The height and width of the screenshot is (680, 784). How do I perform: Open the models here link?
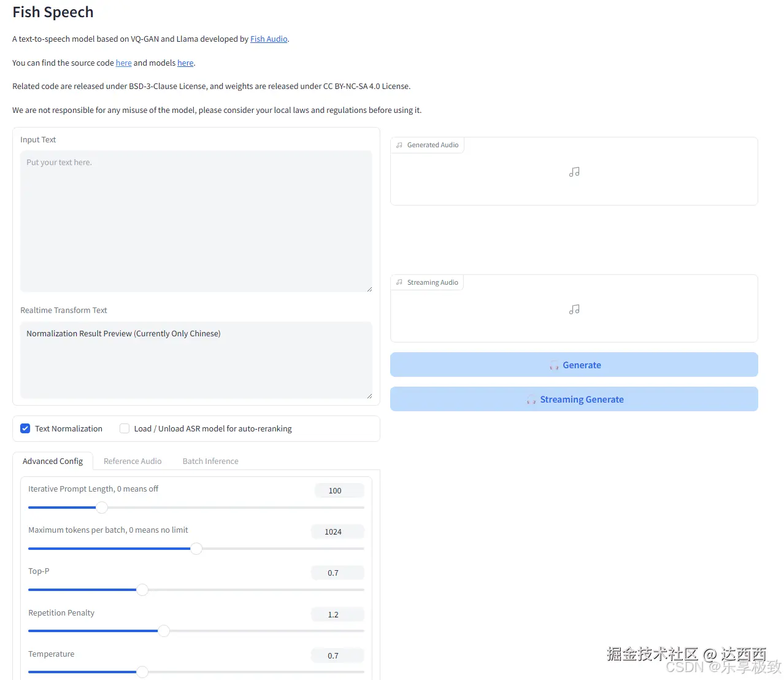185,63
